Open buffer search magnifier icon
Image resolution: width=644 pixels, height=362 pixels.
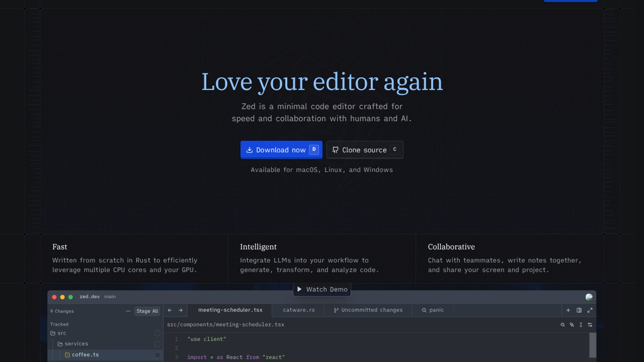pos(562,325)
